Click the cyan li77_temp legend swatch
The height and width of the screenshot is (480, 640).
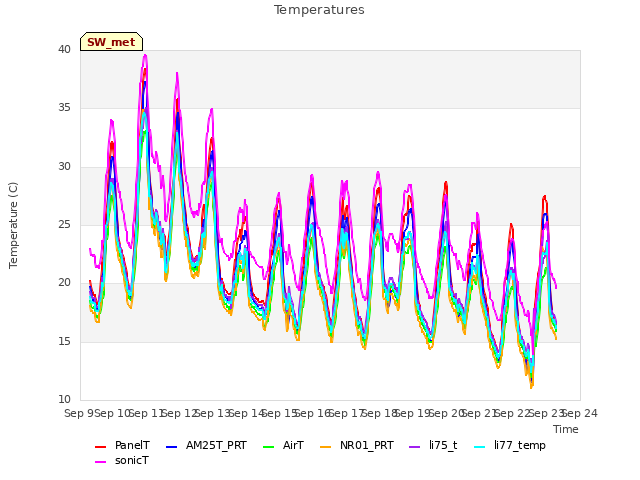tap(480, 447)
